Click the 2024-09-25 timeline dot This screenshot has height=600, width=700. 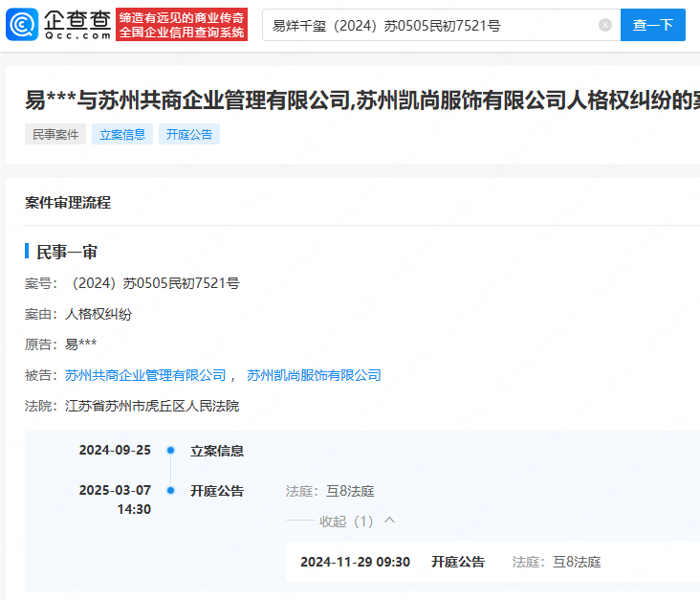[x=170, y=450]
